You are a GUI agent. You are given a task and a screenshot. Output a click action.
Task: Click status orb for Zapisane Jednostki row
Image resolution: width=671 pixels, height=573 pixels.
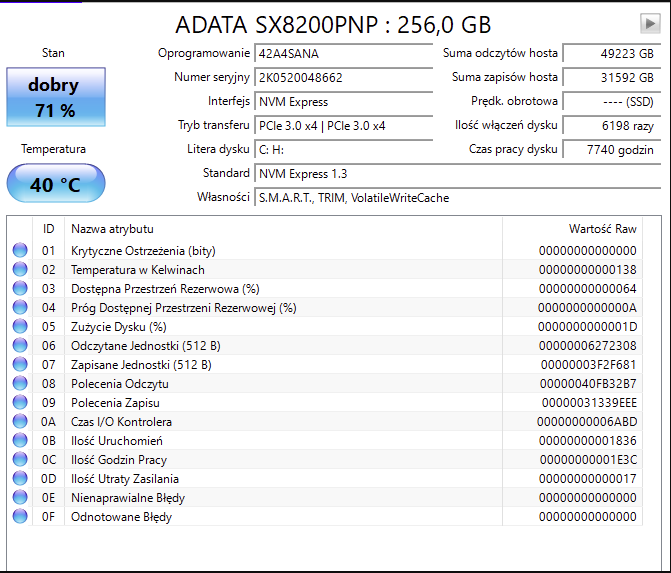click(x=20, y=365)
